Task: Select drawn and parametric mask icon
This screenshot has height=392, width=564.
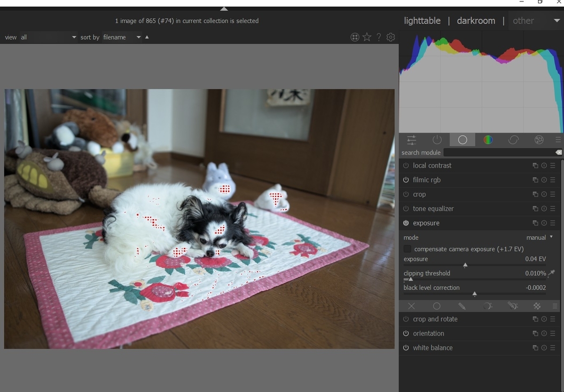Action: [513, 306]
